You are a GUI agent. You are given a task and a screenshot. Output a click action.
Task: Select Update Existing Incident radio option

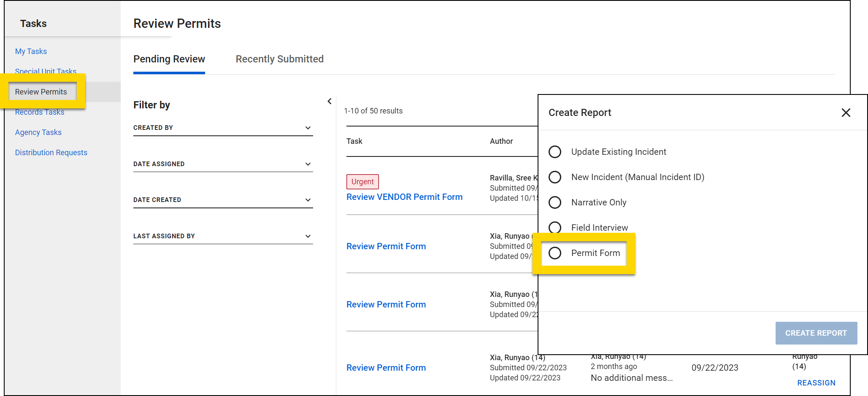[x=555, y=152]
